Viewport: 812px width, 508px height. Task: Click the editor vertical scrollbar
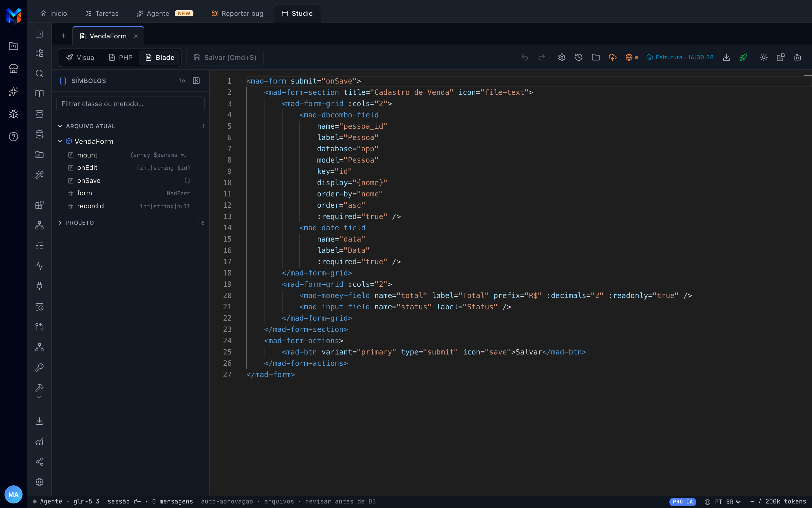tap(808, 282)
